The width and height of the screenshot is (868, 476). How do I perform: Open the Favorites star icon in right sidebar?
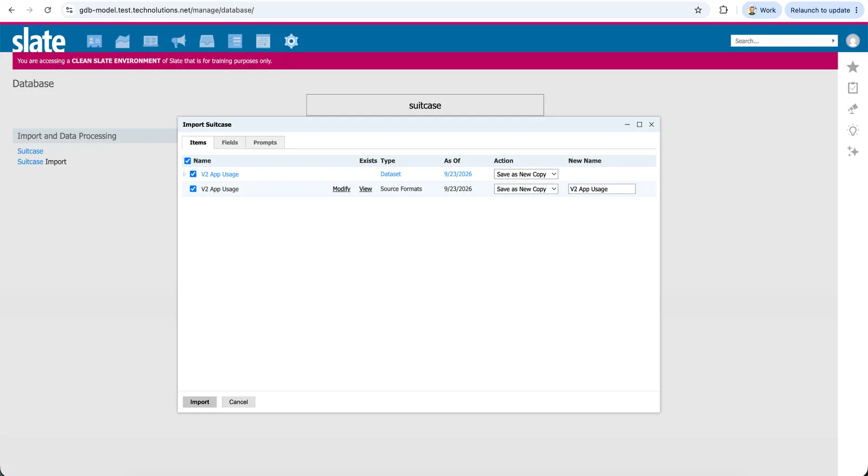click(x=853, y=67)
